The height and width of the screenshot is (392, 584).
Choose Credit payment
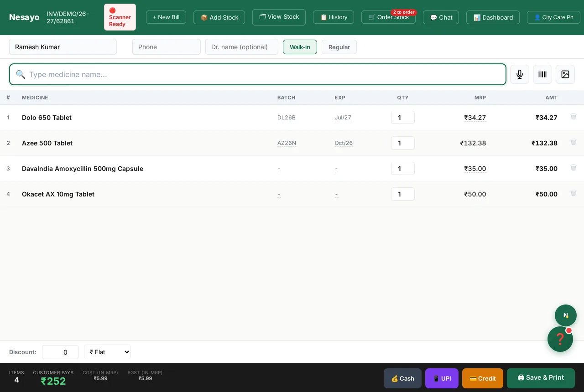point(483,378)
